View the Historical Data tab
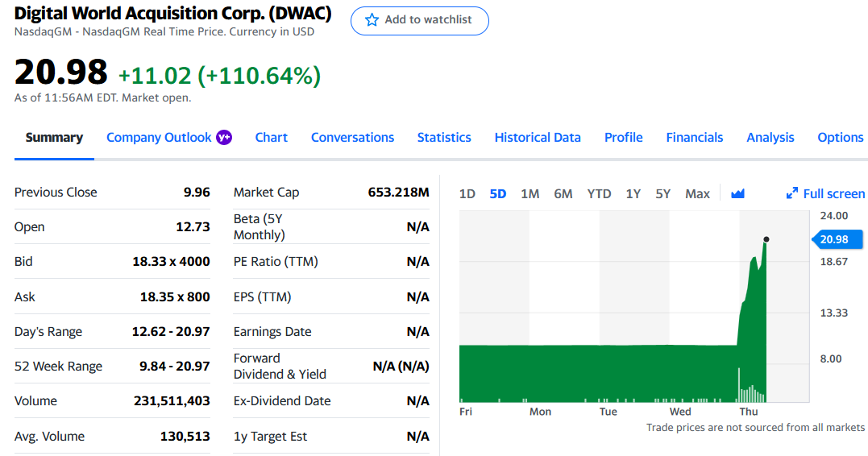868x456 pixels. point(538,137)
